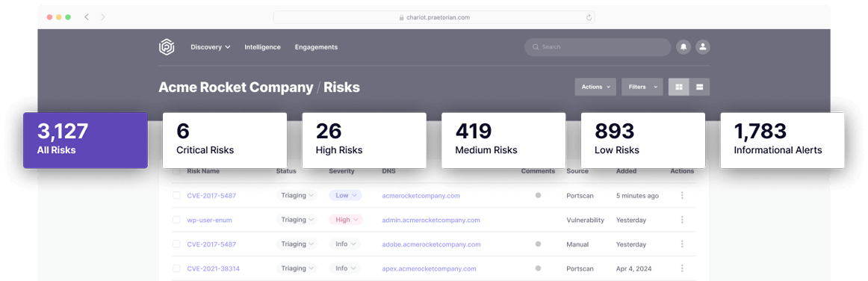Click the '5 minutes ago' added cell
Screen dimensions: 868x281
(x=637, y=196)
